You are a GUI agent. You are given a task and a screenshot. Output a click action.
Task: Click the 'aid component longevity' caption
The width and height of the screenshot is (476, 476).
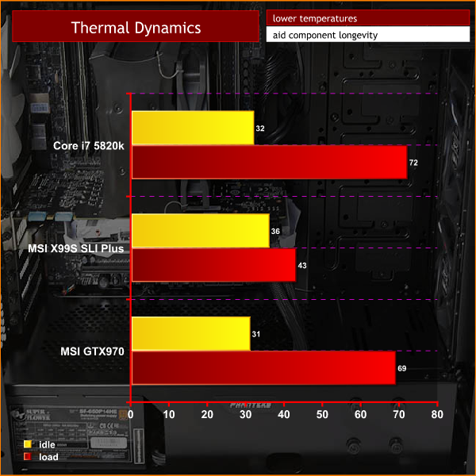pos(324,35)
